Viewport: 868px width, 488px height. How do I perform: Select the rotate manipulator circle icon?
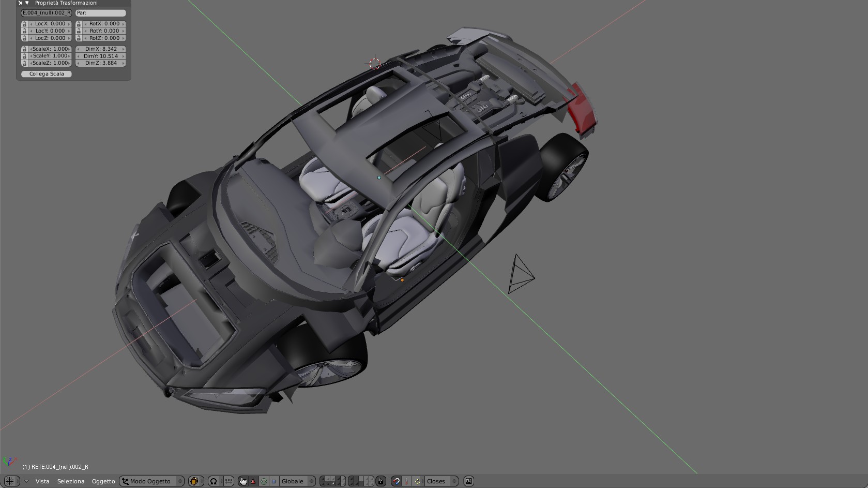(264, 481)
